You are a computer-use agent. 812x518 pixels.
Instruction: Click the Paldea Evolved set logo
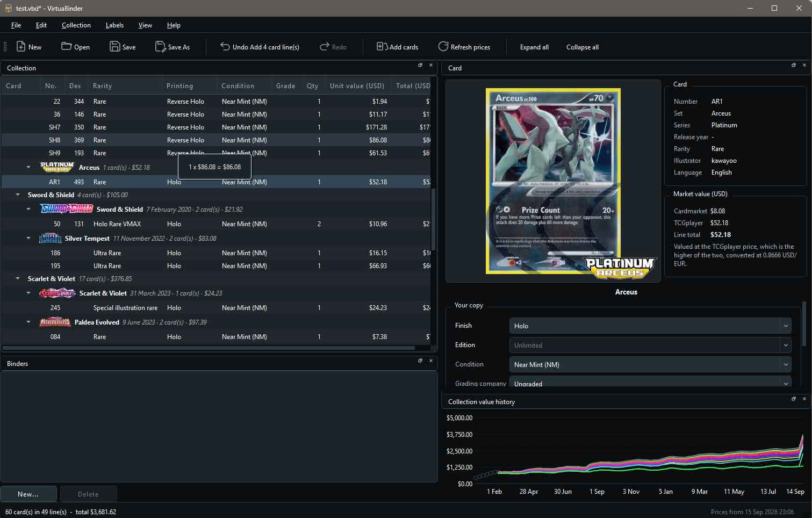point(55,322)
